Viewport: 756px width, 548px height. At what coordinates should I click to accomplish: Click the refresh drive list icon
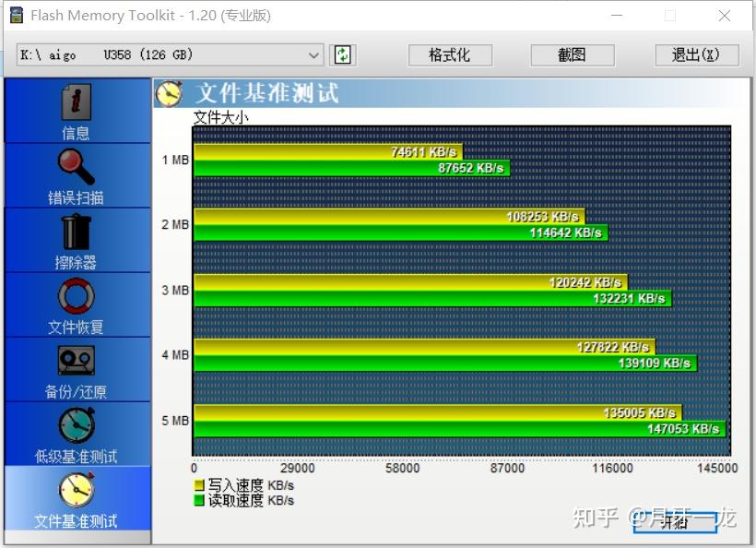[x=342, y=55]
